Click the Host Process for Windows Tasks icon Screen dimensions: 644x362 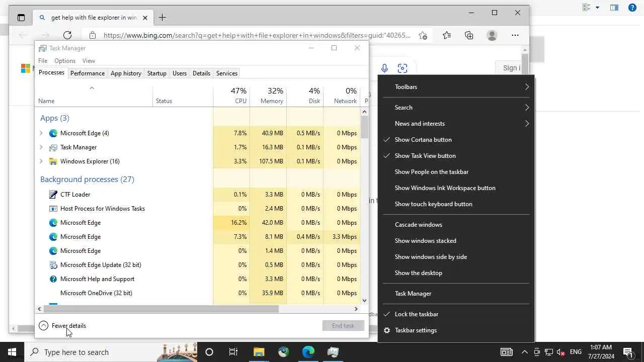[53, 209]
